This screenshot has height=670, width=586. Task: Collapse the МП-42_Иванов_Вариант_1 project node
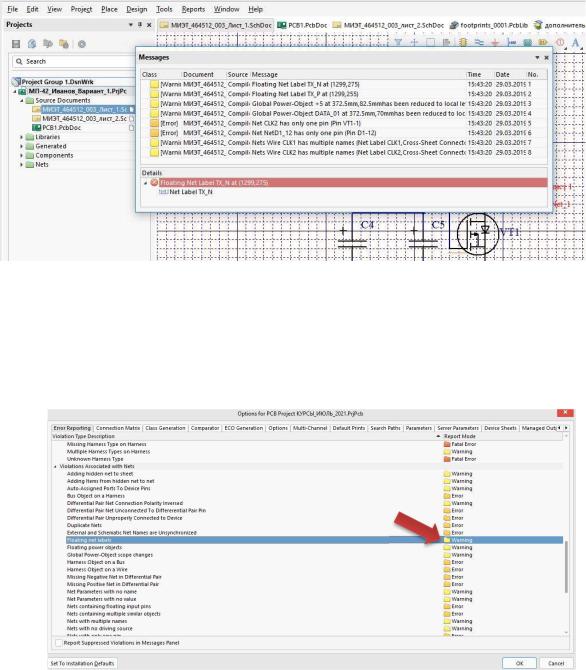(x=15, y=91)
